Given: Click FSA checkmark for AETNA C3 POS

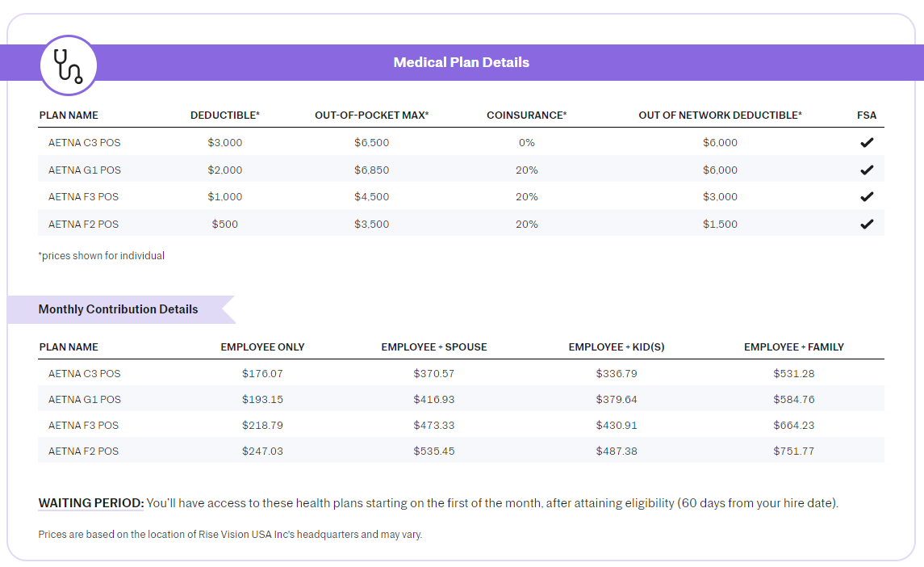Looking at the screenshot, I should coord(867,143).
